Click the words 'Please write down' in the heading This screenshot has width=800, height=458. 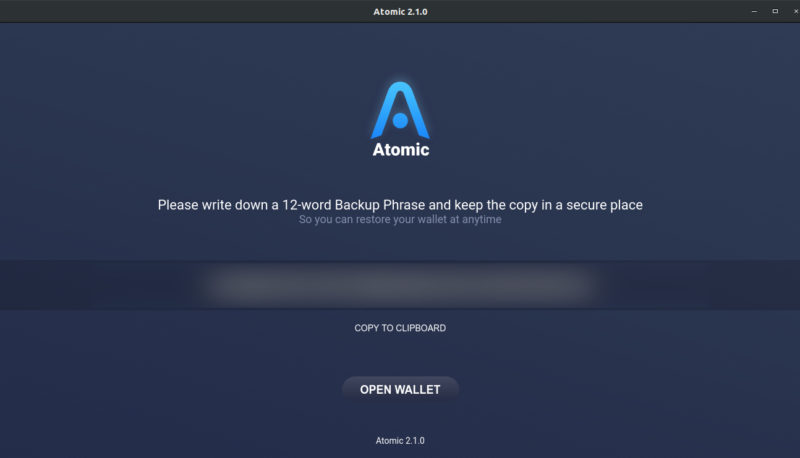click(x=213, y=205)
